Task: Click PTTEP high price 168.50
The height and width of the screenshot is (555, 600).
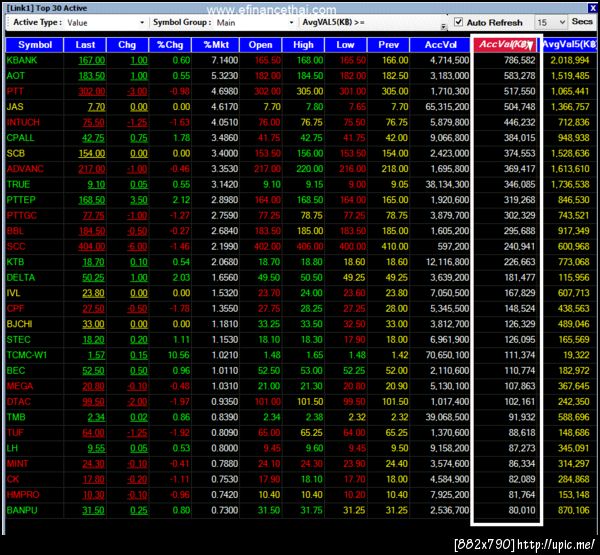Action: [x=310, y=200]
